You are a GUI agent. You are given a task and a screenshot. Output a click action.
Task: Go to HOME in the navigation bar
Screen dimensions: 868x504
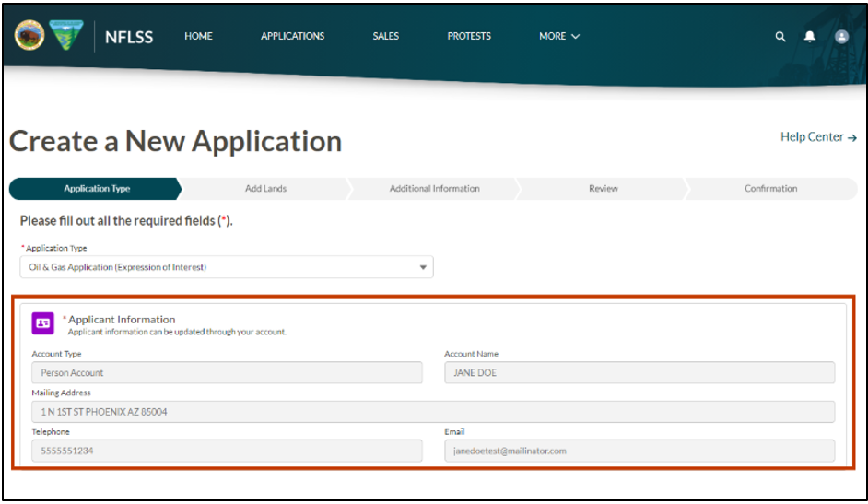click(198, 36)
